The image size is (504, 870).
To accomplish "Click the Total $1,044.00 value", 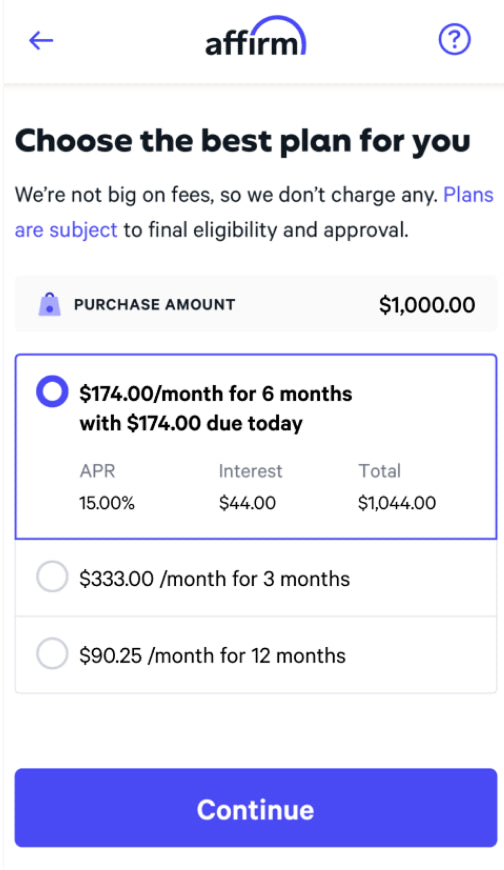I will 397,503.
